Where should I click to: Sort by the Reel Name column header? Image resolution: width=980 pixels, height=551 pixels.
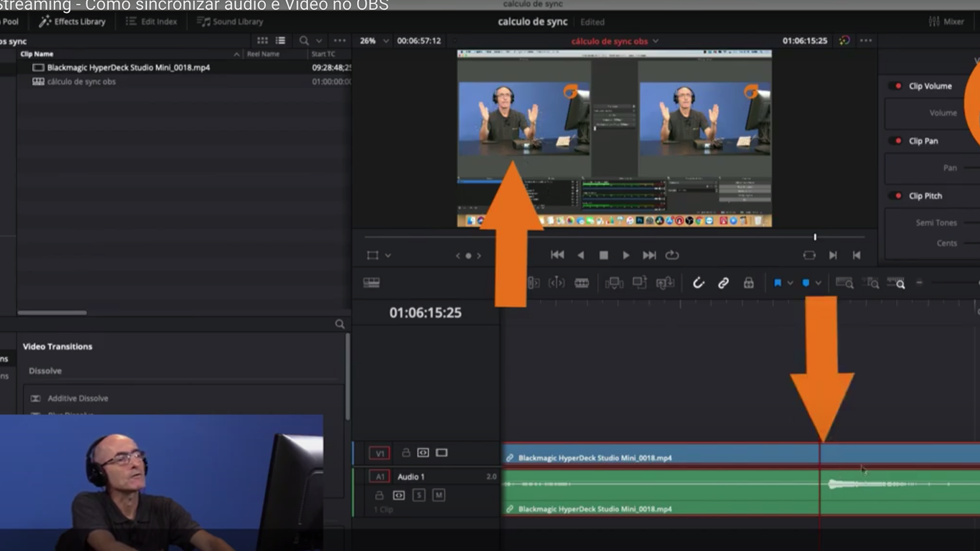tap(263, 54)
